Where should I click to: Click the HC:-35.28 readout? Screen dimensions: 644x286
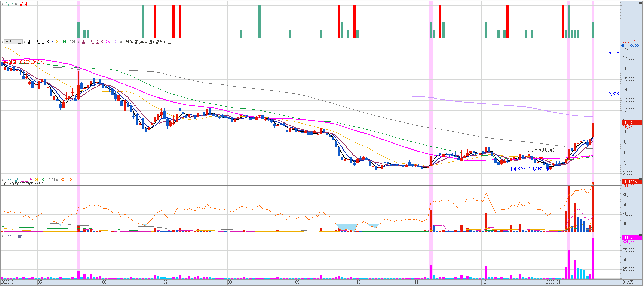(x=630, y=45)
